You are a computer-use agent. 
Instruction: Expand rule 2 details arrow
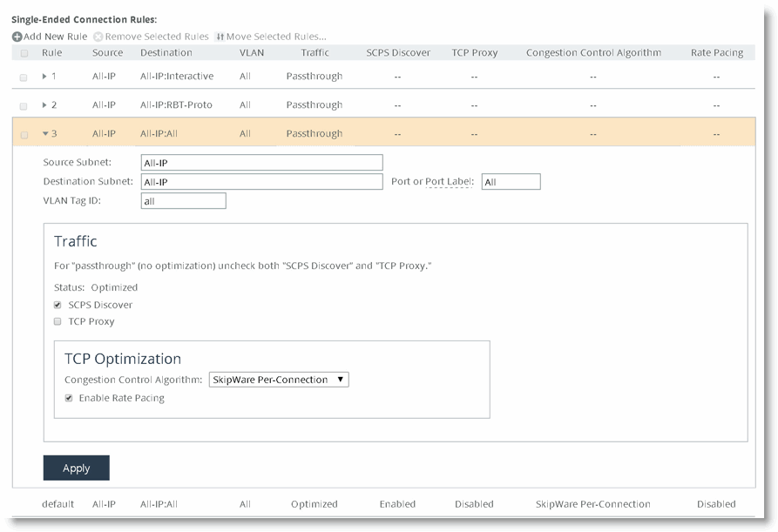click(45, 105)
